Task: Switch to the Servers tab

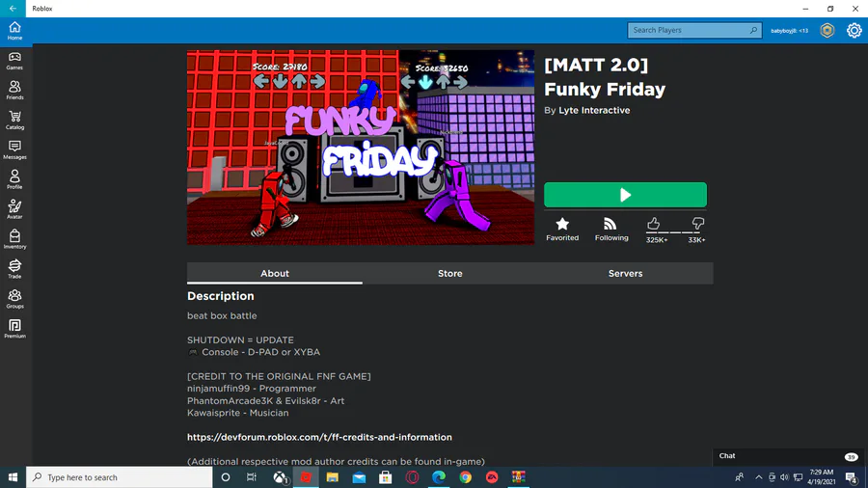Action: tap(626, 273)
